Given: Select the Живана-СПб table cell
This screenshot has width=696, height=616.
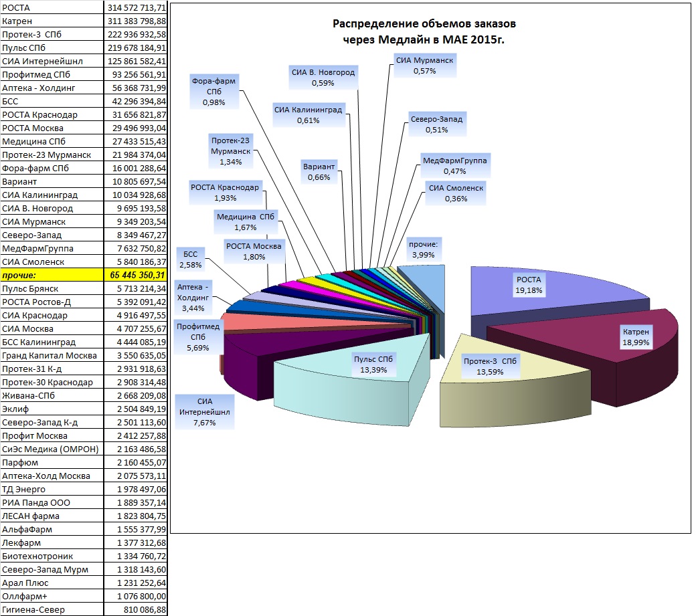Looking at the screenshot, I should point(52,395).
